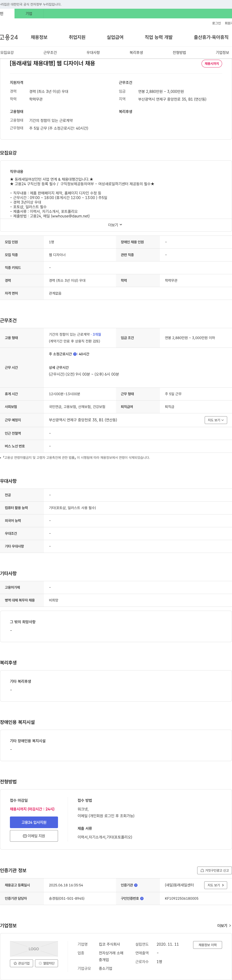Image resolution: width=232 pixels, height=980 pixels.
Task: Expand job description with 더보기
Action: [x=115, y=225]
